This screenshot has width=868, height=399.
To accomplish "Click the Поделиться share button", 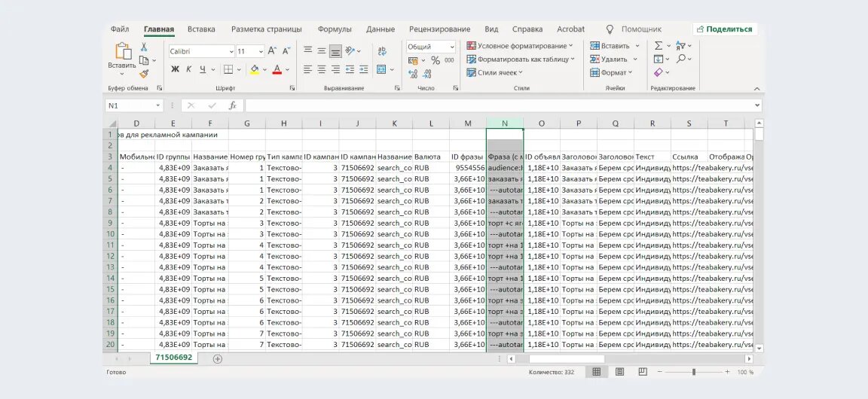I will 725,29.
